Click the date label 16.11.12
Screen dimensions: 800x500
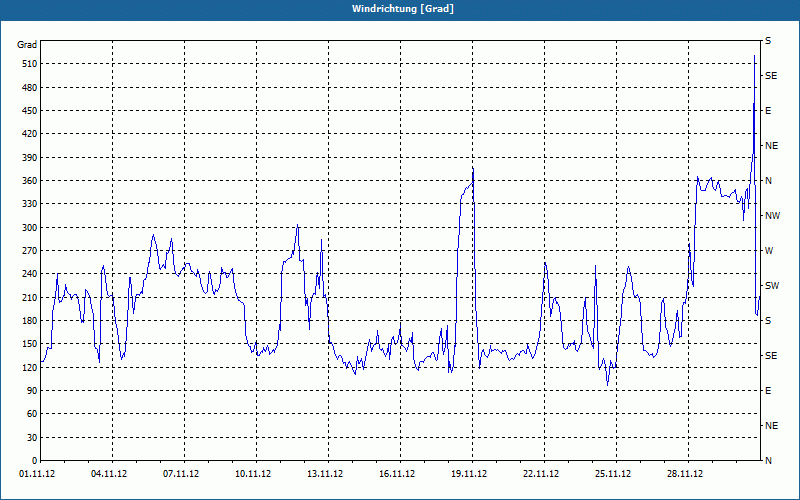click(397, 474)
